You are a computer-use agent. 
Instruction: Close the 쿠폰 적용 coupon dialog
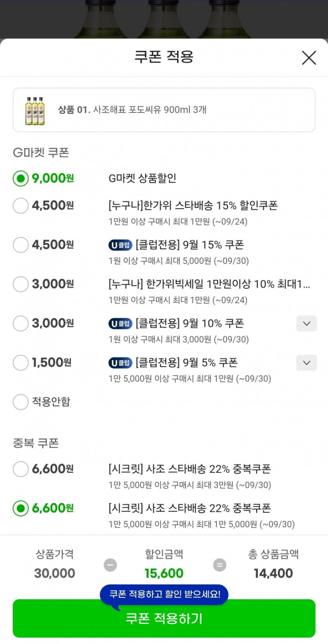(x=309, y=58)
